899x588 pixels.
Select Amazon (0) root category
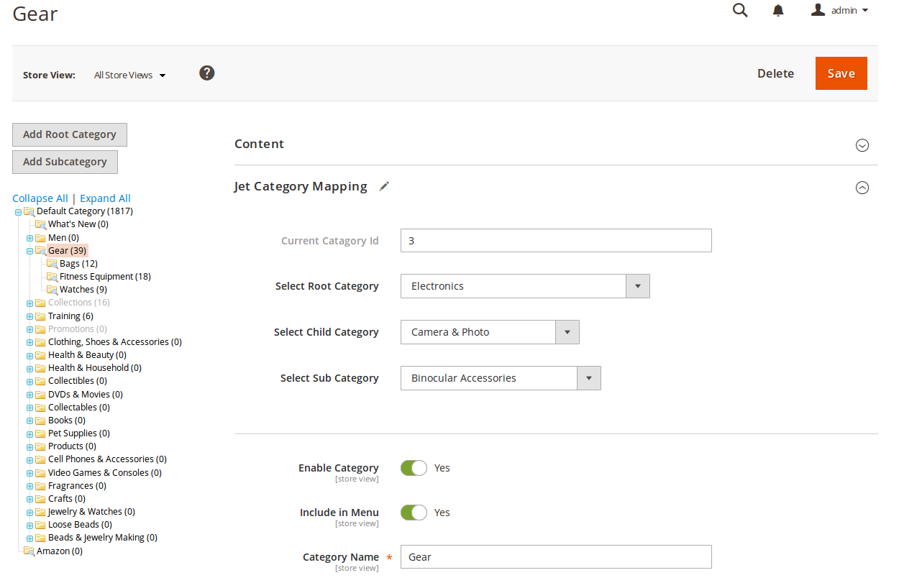pyautogui.click(x=60, y=551)
